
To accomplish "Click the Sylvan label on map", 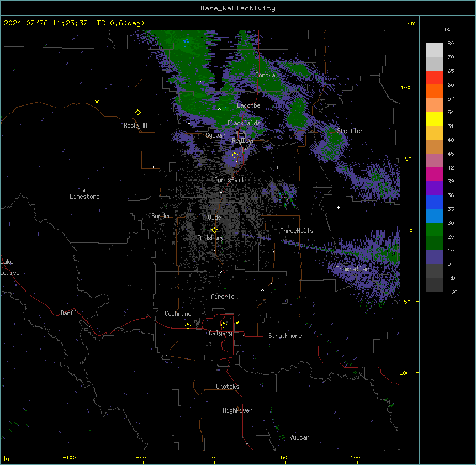I will [x=215, y=135].
